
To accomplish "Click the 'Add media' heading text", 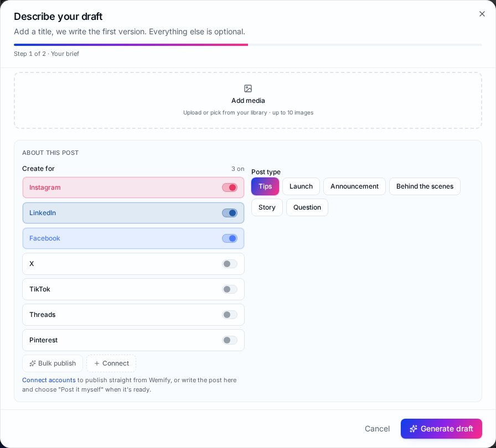I will click(x=248, y=101).
